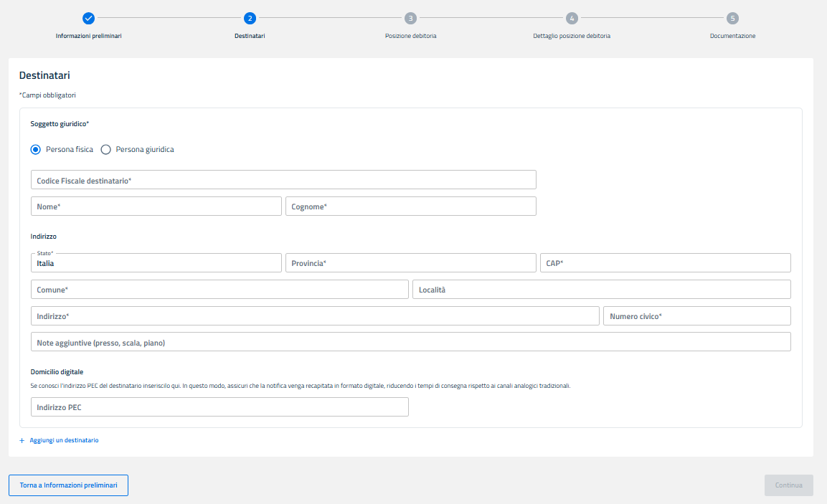Click the Indirizzo PEC input field
The image size is (827, 504).
point(219,407)
